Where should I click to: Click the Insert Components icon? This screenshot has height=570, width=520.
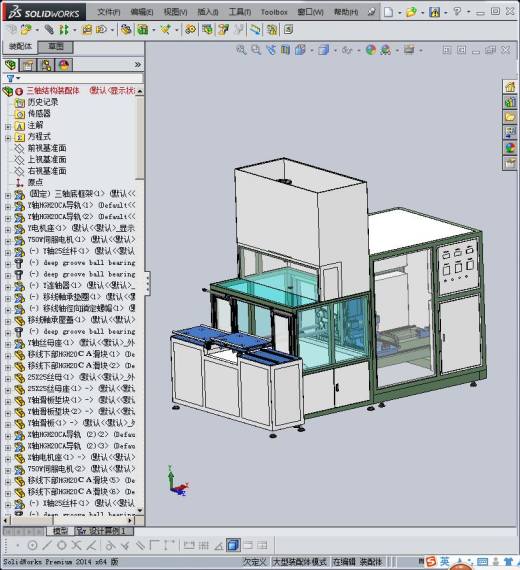pos(25,29)
